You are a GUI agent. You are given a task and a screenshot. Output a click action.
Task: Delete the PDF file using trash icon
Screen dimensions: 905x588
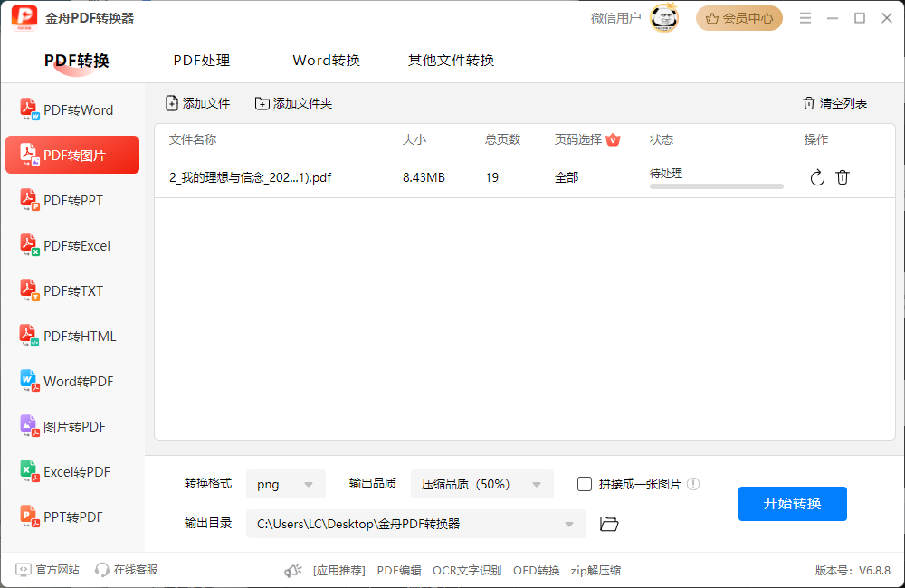click(x=843, y=177)
